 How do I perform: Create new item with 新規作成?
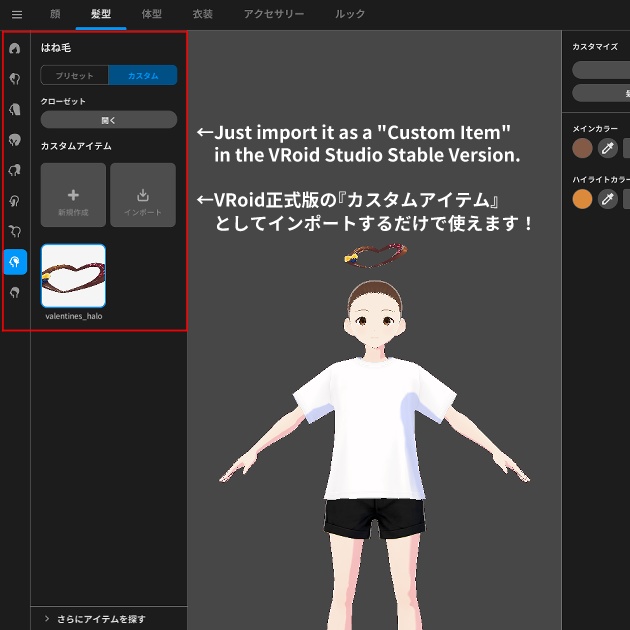point(73,195)
